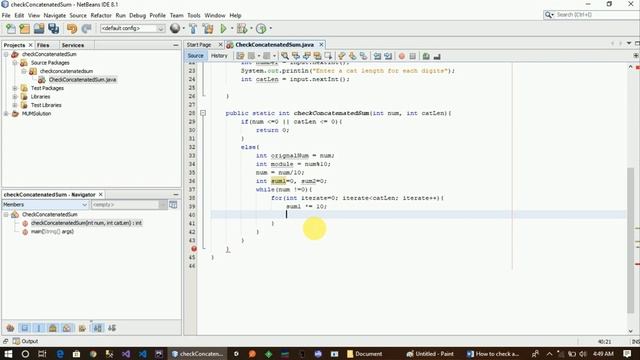Switch to the Files tab
Image resolution: width=640 pixels, height=360 pixels.
click(x=43, y=45)
